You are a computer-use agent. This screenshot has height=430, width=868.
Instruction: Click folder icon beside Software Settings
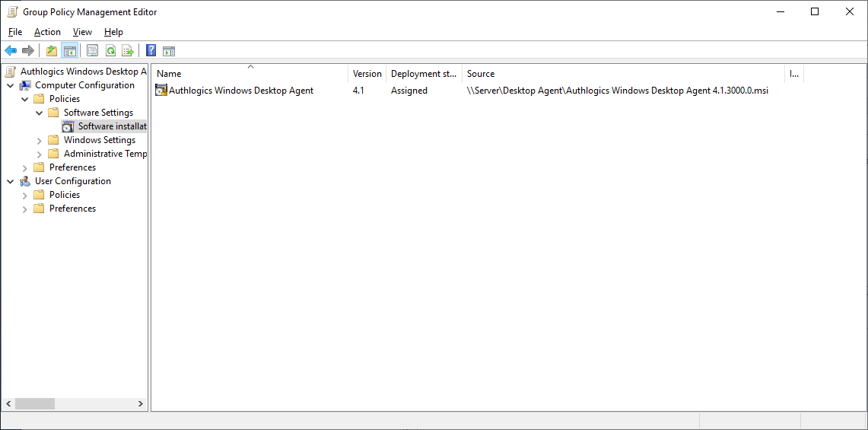pyautogui.click(x=53, y=113)
